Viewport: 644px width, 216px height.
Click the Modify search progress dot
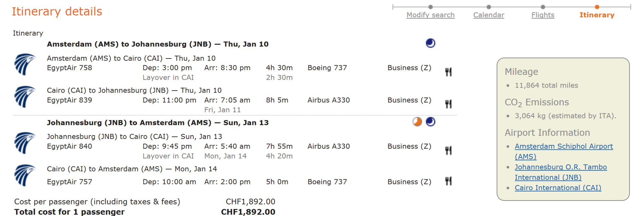point(431,7)
